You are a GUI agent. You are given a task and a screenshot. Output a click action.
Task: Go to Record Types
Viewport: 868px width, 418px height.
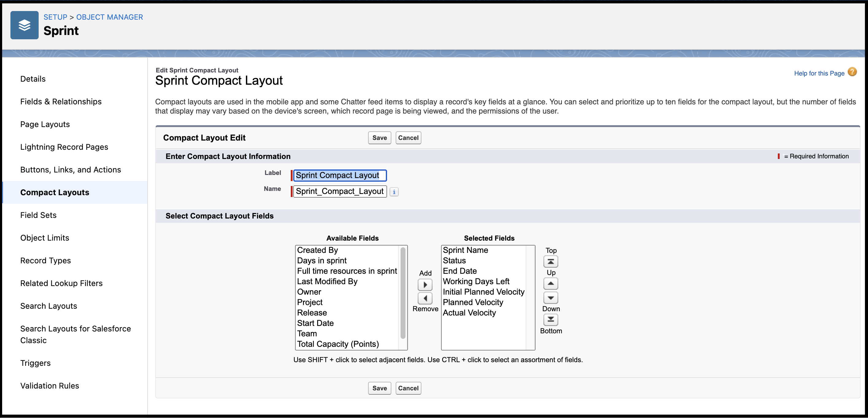pos(45,261)
